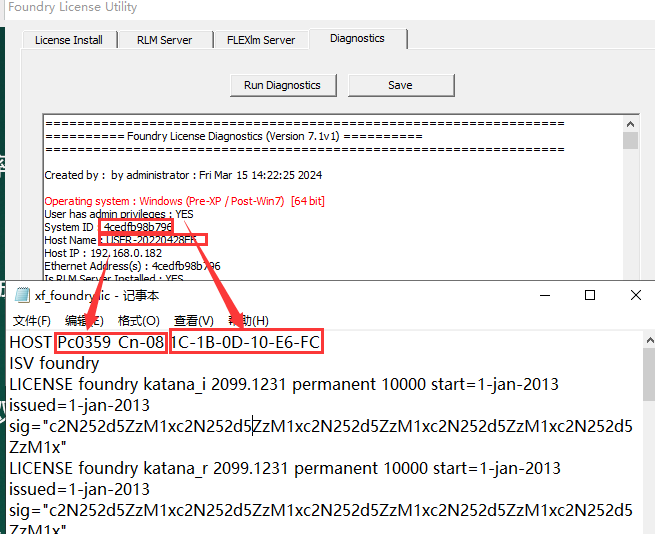Viewport: 655px width, 534px height.
Task: Click the Notepad file icon in title bar
Action: pos(22,295)
